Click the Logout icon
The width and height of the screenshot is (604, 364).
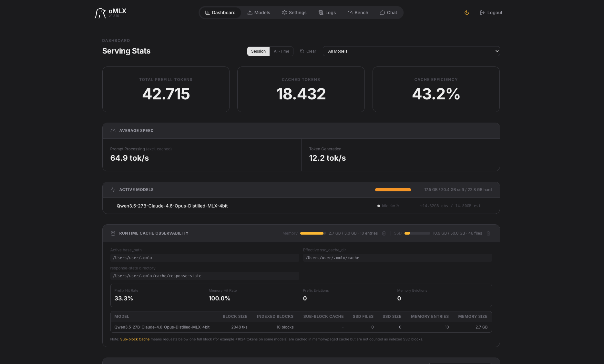click(482, 13)
